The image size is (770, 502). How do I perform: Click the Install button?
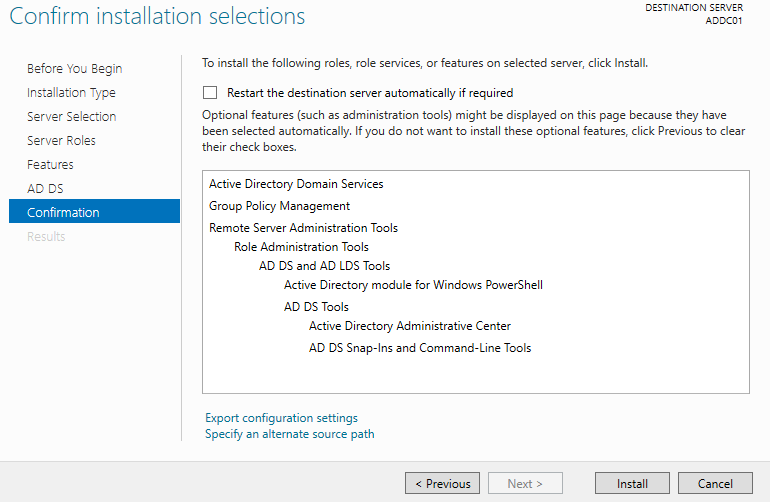tap(632, 483)
